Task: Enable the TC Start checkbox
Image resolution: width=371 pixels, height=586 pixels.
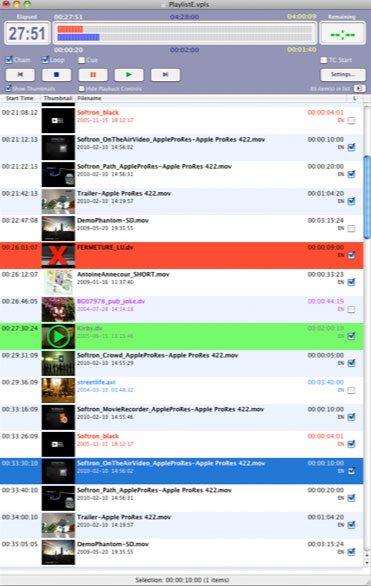Action: click(324, 60)
